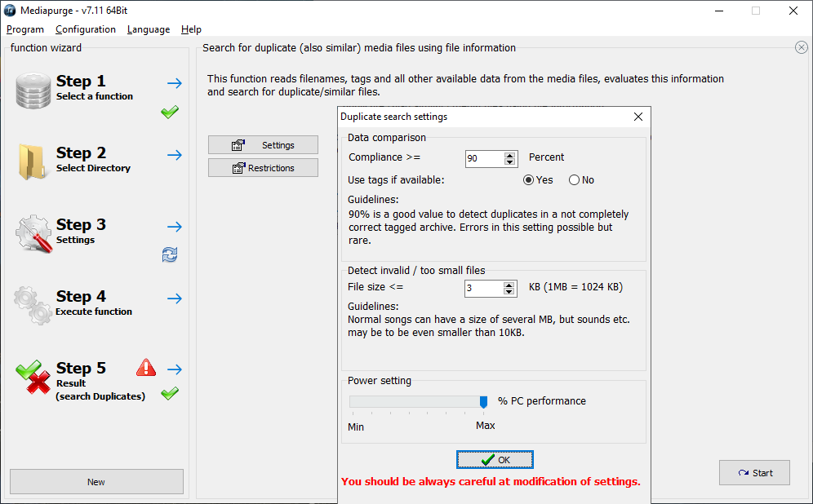Decrease the File size KB value

(509, 292)
